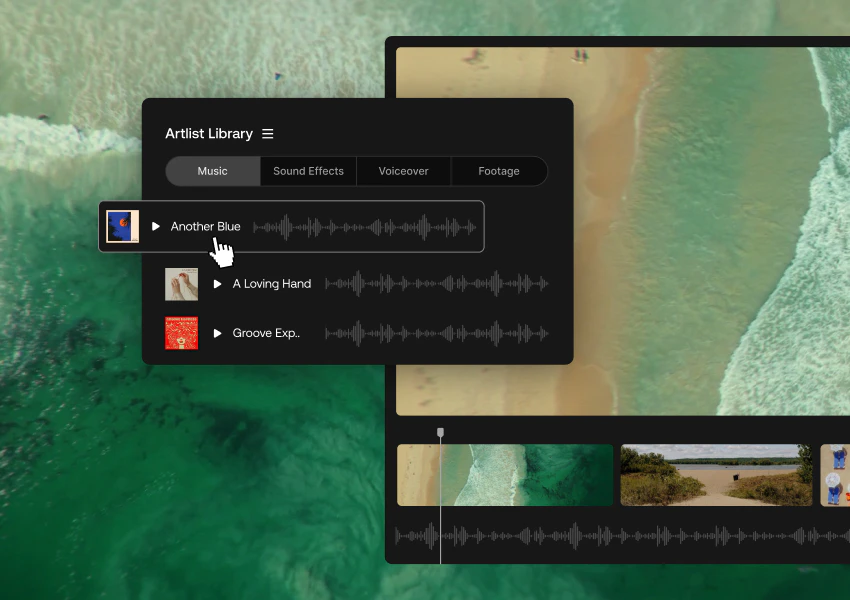
Task: Click the Artlist Library panel title
Action: click(x=209, y=134)
